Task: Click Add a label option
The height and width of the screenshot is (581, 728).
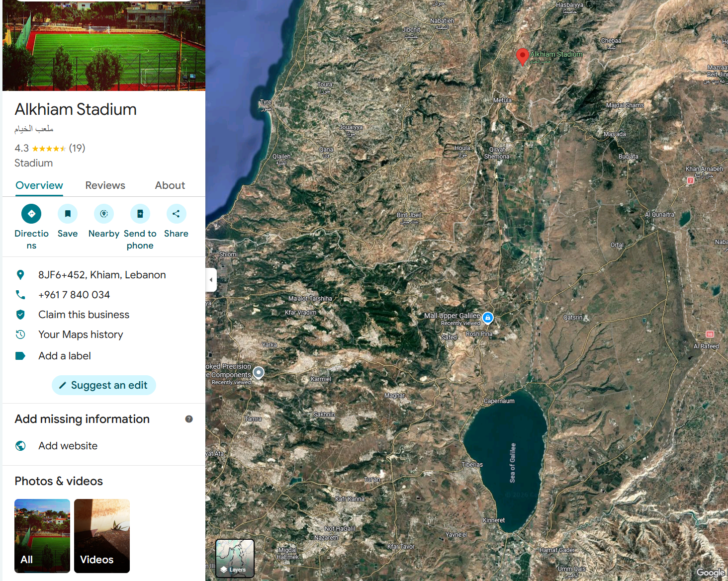Action: pyautogui.click(x=65, y=356)
